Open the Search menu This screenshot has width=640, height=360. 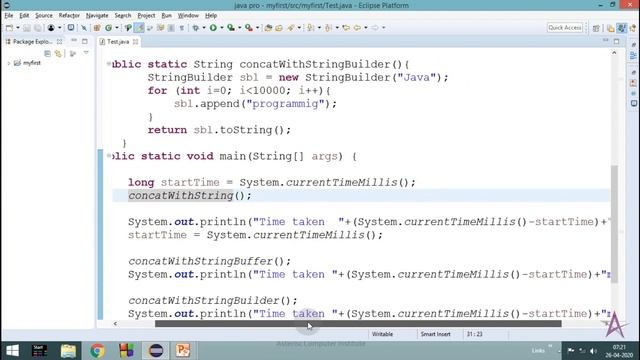click(x=122, y=16)
